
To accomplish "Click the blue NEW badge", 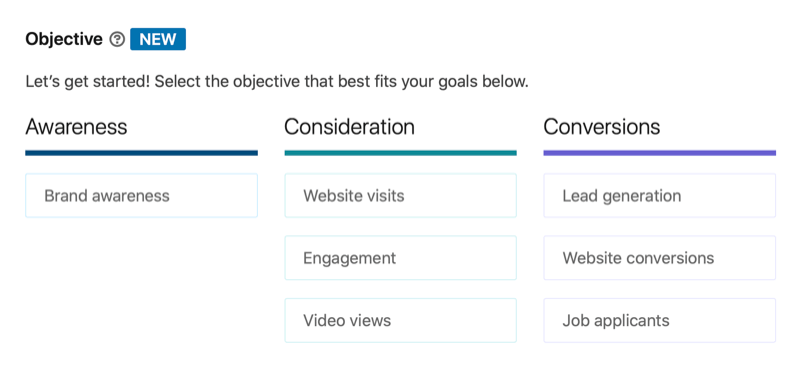I will 158,39.
